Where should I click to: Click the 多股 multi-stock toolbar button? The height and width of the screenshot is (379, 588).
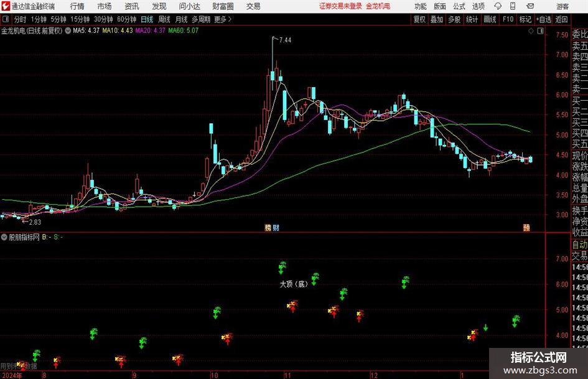tap(454, 19)
